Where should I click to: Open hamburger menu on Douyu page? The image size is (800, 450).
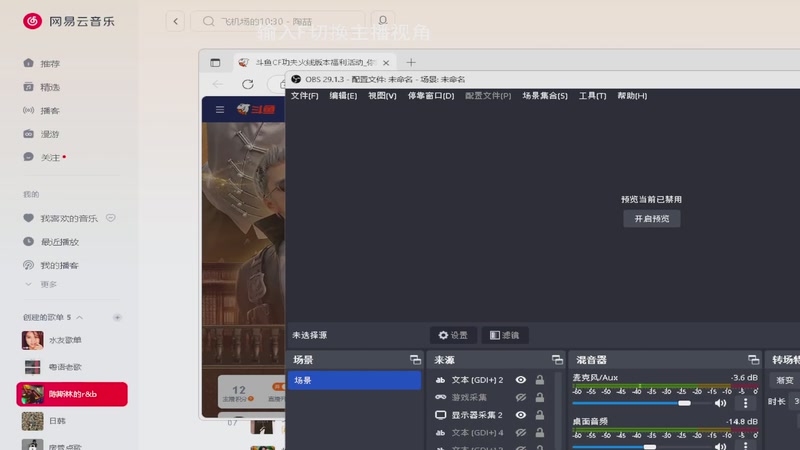pyautogui.click(x=220, y=109)
